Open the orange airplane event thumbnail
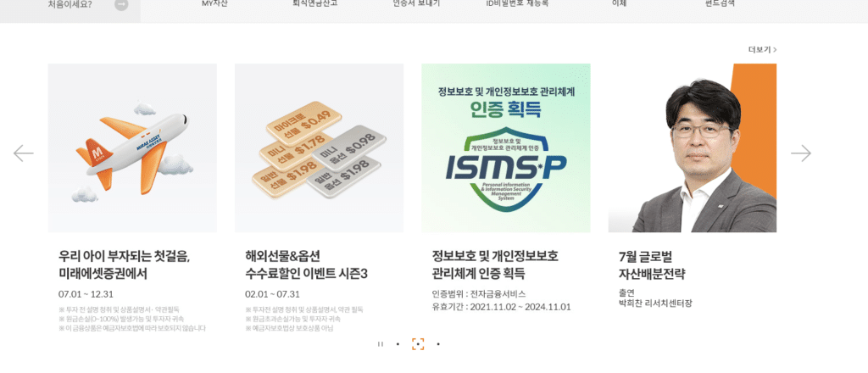The height and width of the screenshot is (373, 868). pyautogui.click(x=132, y=148)
